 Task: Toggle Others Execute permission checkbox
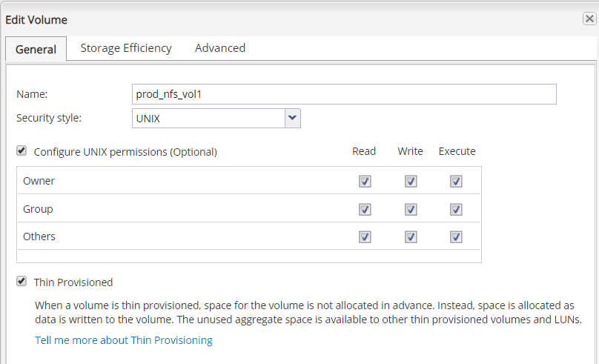tap(456, 237)
